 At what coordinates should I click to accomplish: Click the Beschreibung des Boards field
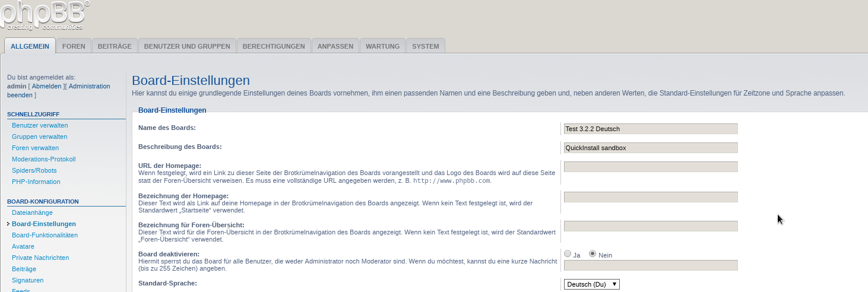pos(651,148)
